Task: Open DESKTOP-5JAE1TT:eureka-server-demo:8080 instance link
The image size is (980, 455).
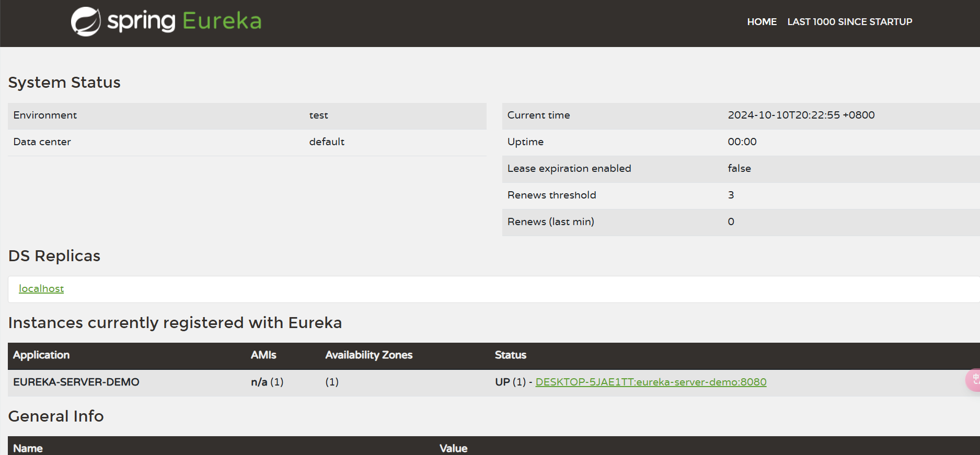Action: pyautogui.click(x=651, y=382)
